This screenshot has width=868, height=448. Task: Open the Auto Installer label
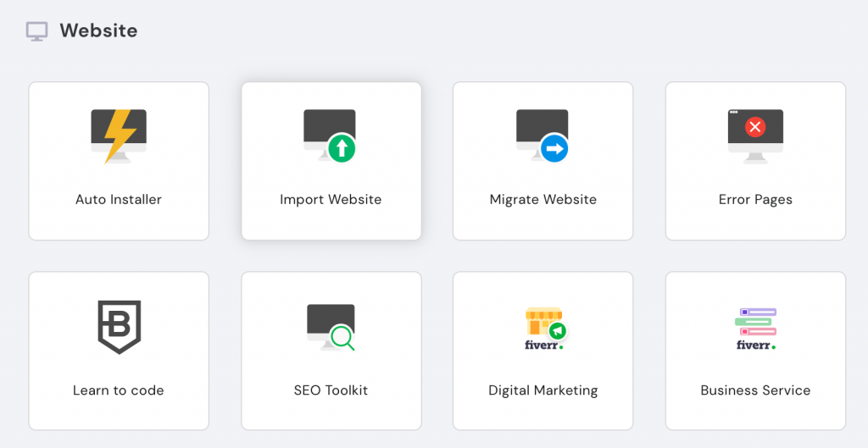pyautogui.click(x=119, y=199)
